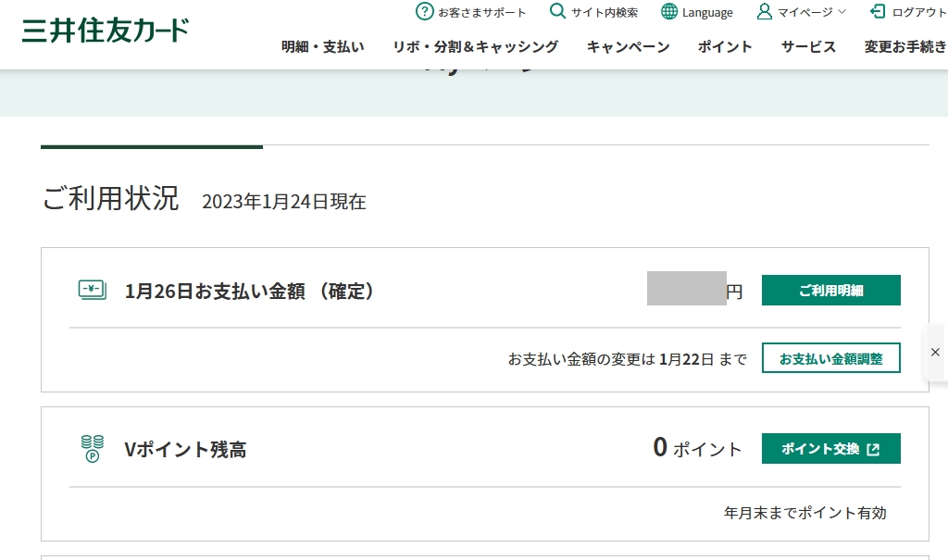948x560 pixels.
Task: Open the 変更お手続き menu
Action: coord(904,46)
